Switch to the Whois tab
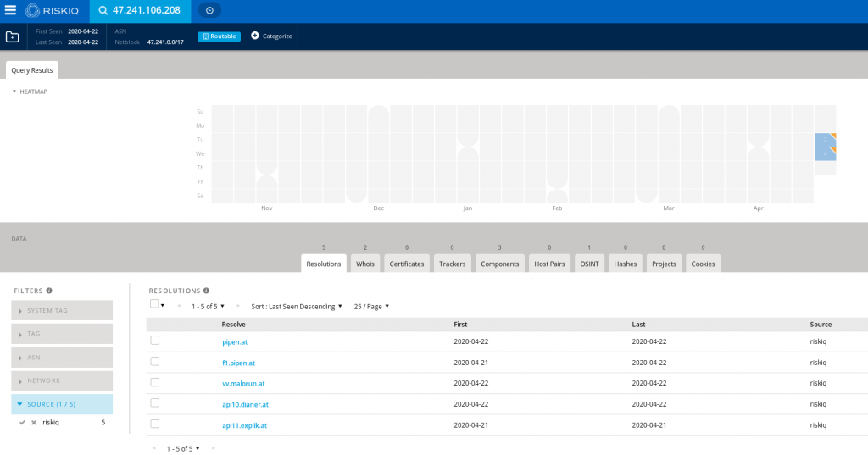The width and height of the screenshot is (868, 455). click(365, 264)
